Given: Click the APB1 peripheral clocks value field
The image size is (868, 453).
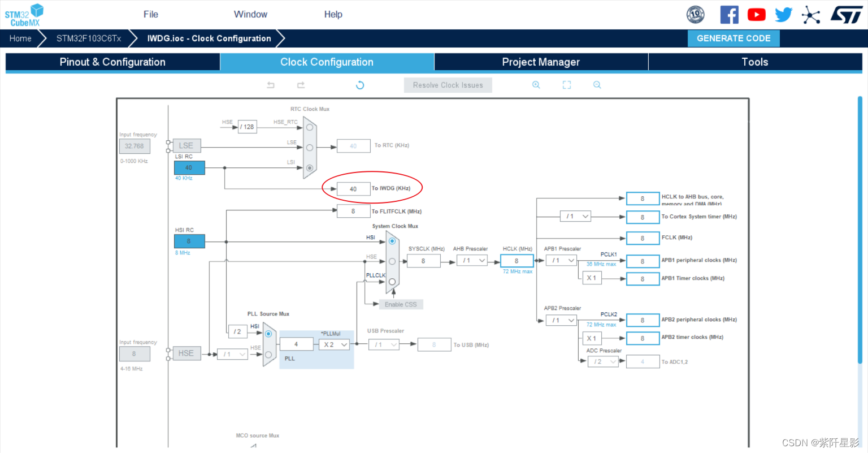Looking at the screenshot, I should coord(643,261).
